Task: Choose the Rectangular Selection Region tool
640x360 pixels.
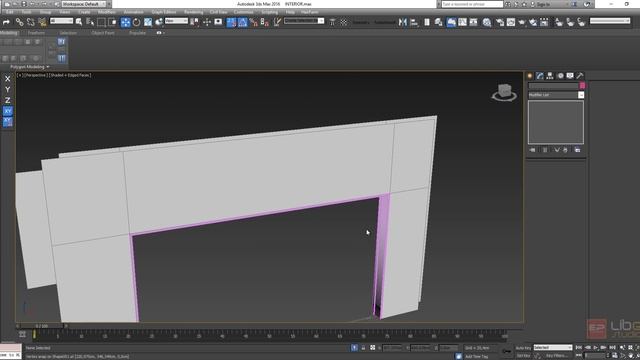Action: [101, 22]
